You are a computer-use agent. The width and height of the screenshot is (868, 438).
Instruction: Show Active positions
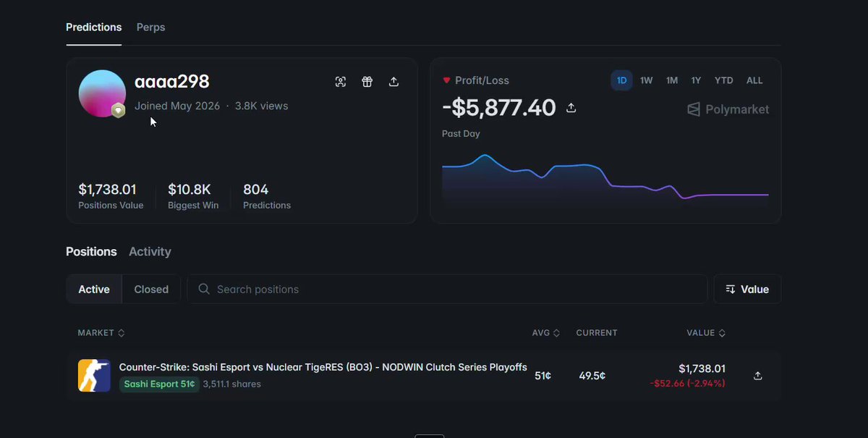pos(94,289)
